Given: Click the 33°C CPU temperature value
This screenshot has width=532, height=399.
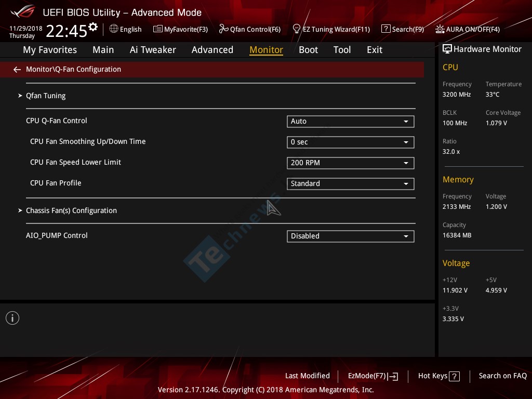Looking at the screenshot, I should [493, 95].
